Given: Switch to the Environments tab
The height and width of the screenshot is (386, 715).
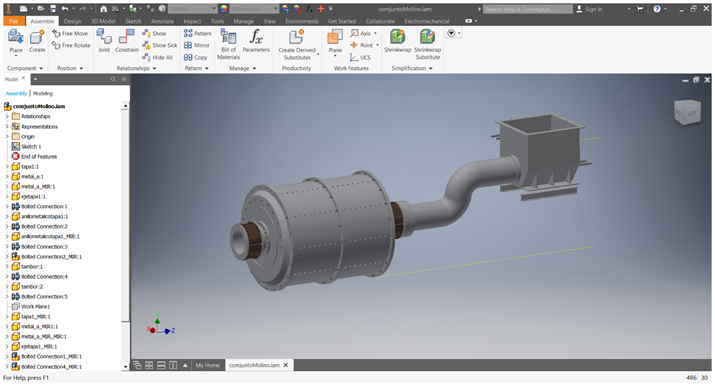Looking at the screenshot, I should [x=302, y=21].
